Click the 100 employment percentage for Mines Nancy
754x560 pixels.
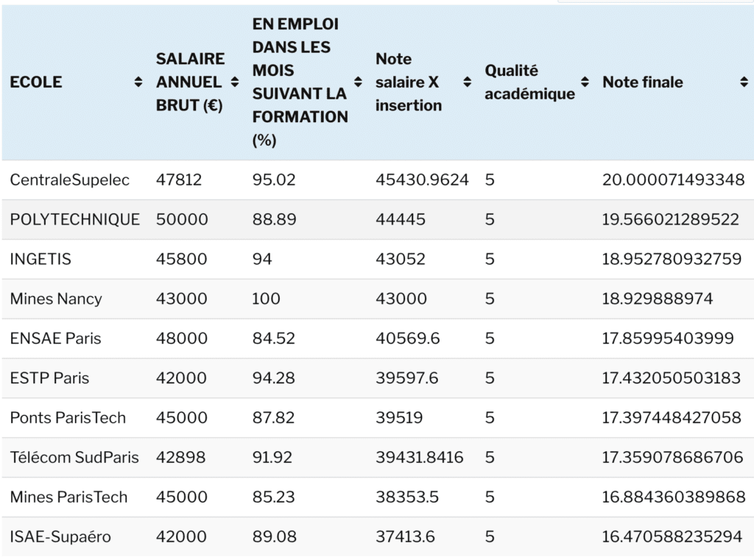click(x=266, y=300)
